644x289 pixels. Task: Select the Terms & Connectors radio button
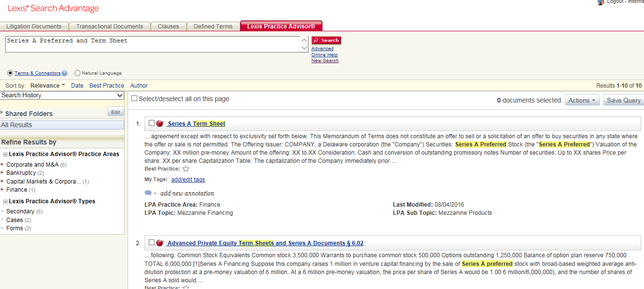click(x=11, y=73)
